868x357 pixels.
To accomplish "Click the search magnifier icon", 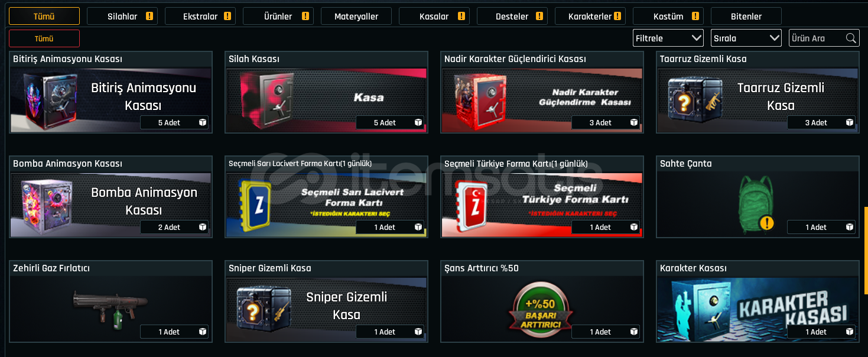I will tap(851, 38).
